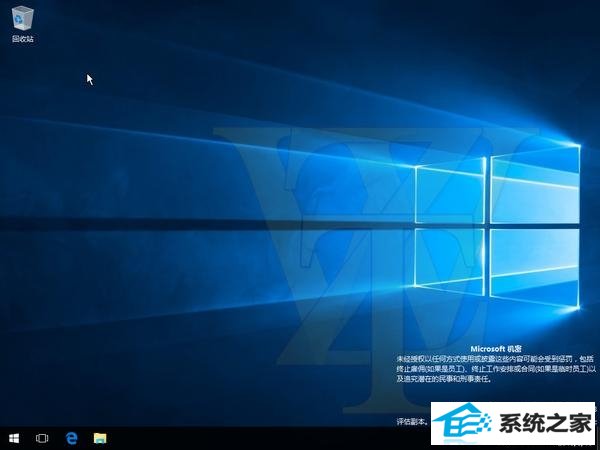Click the 回收站 label under the Recycle Bin

[x=23, y=39]
